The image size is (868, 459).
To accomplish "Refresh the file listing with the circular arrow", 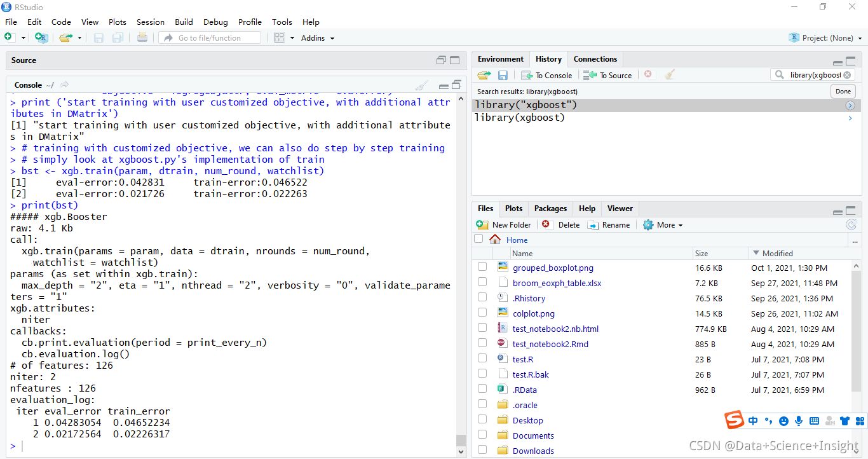I will (x=851, y=224).
